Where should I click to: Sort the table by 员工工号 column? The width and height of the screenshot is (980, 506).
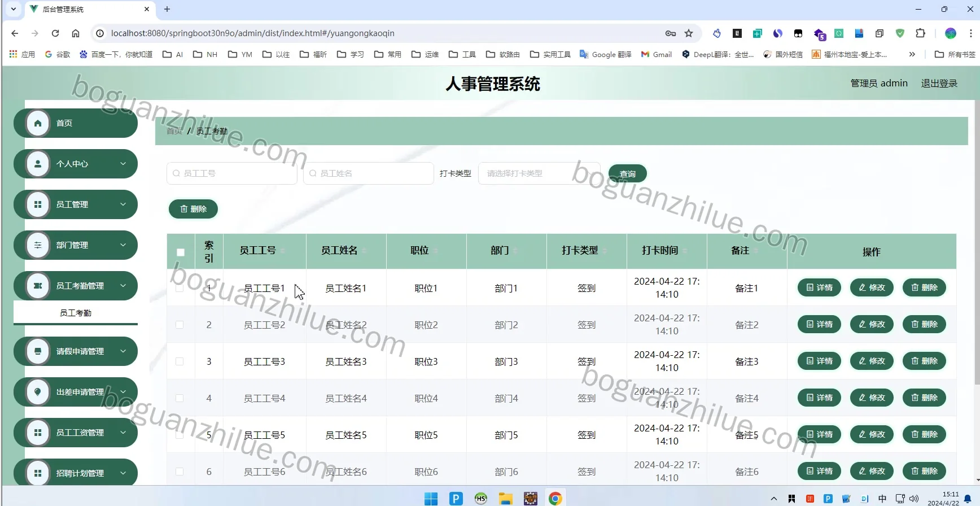tap(283, 251)
